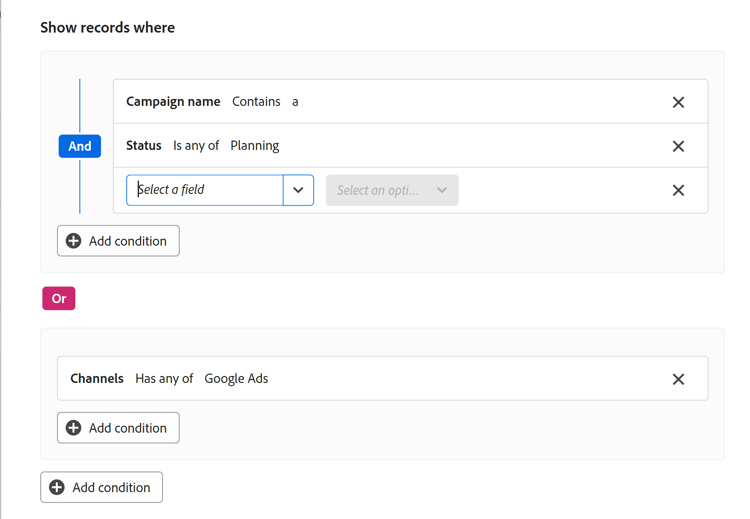Click the Planning status value
Screen dimensions: 750x519
(255, 146)
